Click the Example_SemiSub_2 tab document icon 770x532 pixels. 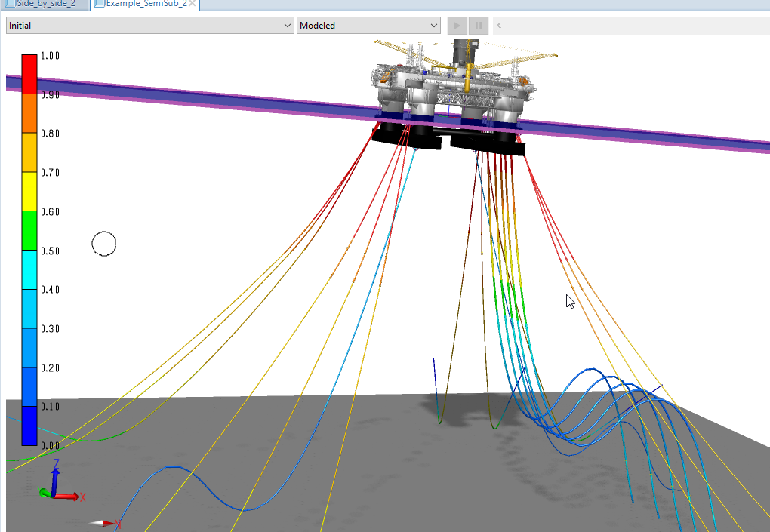pos(99,4)
